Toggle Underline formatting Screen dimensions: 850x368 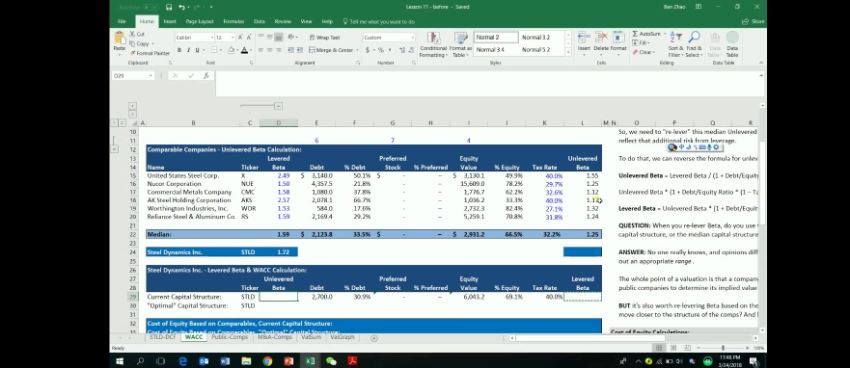196,50
